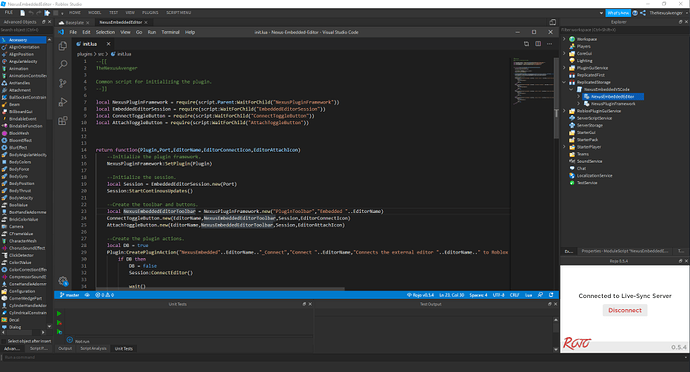Select the AlignOrientation object
Image resolution: width=690 pixels, height=372 pixels.
point(23,47)
